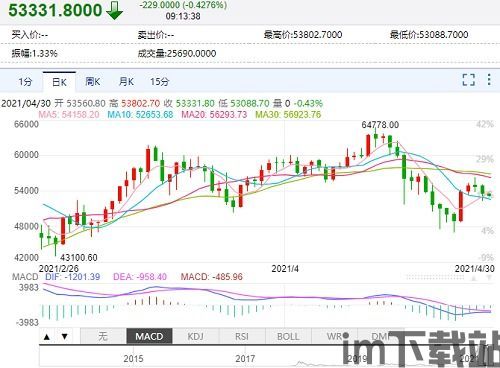
Task: Click the 09:13:38 timestamp
Action: [x=183, y=16]
